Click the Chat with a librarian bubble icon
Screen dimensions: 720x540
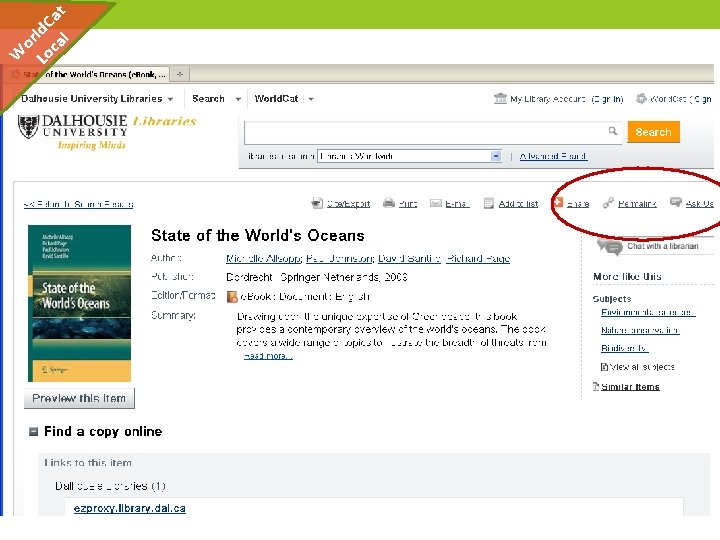click(x=610, y=247)
